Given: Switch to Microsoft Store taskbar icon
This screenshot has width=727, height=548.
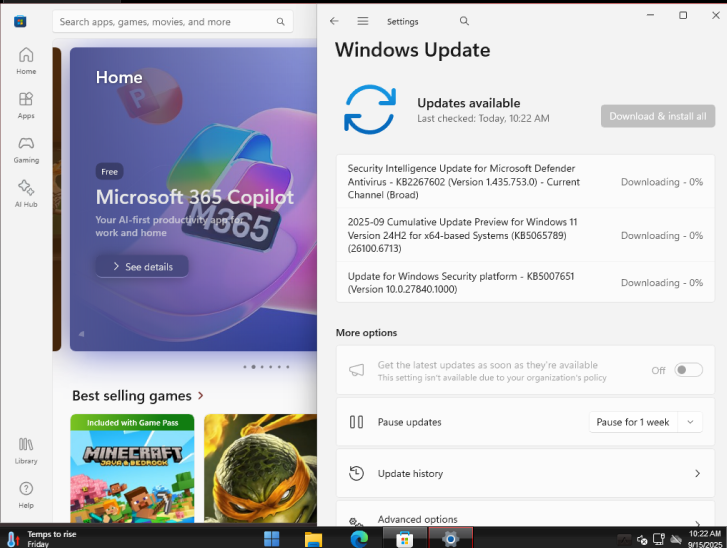Looking at the screenshot, I should pyautogui.click(x=404, y=539).
